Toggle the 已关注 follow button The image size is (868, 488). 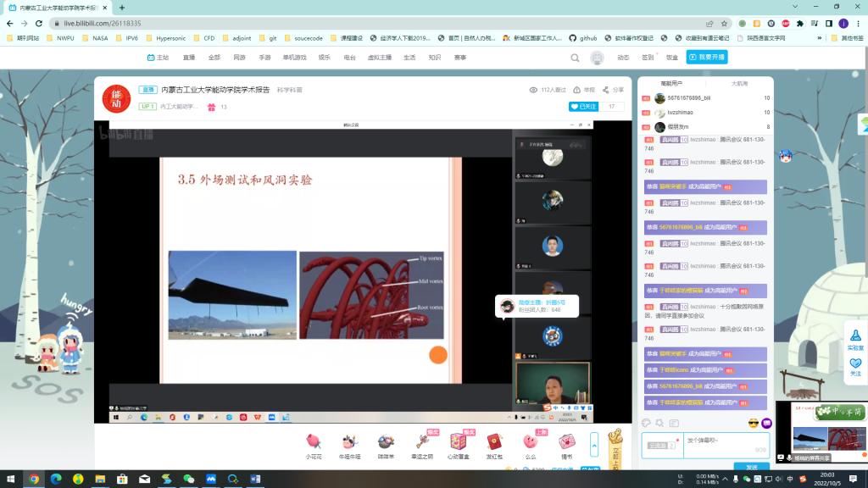(583, 107)
